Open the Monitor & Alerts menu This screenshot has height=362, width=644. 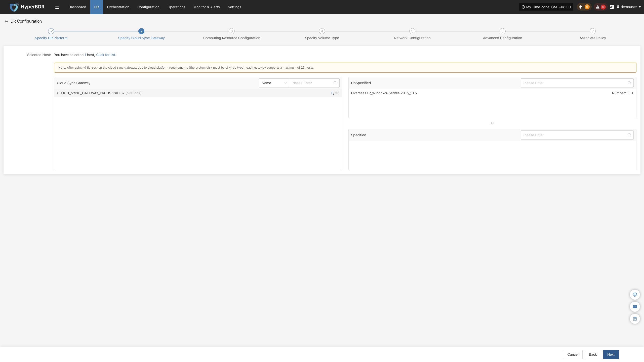pyautogui.click(x=207, y=7)
